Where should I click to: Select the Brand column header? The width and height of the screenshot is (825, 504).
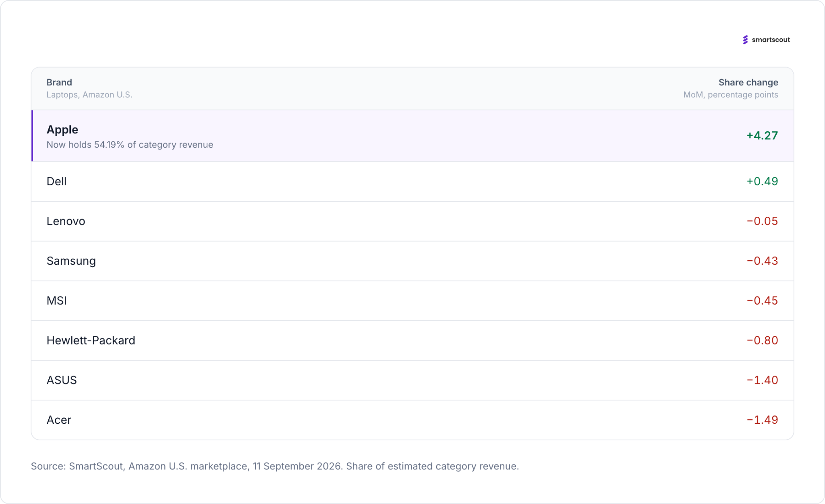tap(59, 82)
